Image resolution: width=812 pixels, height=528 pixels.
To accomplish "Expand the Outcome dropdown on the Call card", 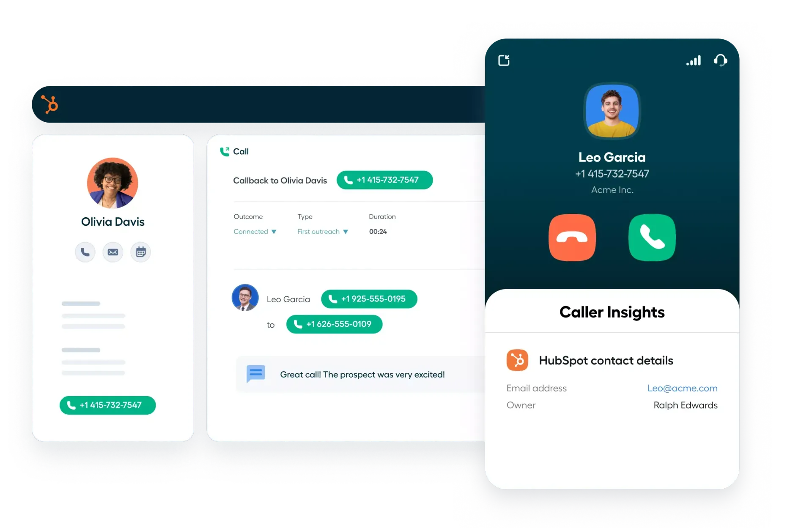I will click(255, 231).
